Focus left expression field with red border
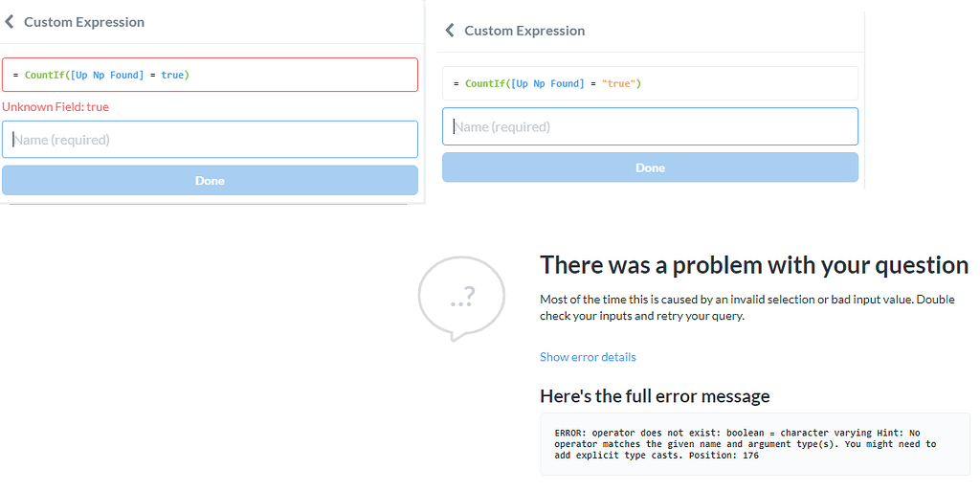Screen dimensions: 980x491 [210, 75]
